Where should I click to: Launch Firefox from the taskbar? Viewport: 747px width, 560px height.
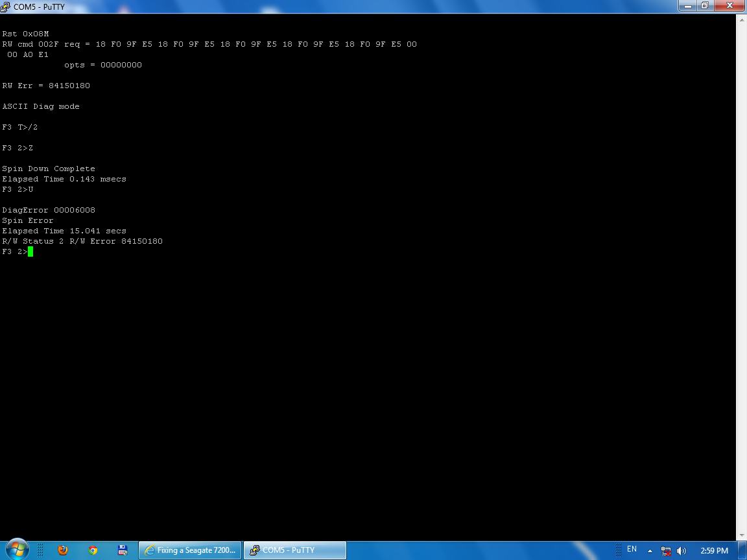[x=63, y=550]
